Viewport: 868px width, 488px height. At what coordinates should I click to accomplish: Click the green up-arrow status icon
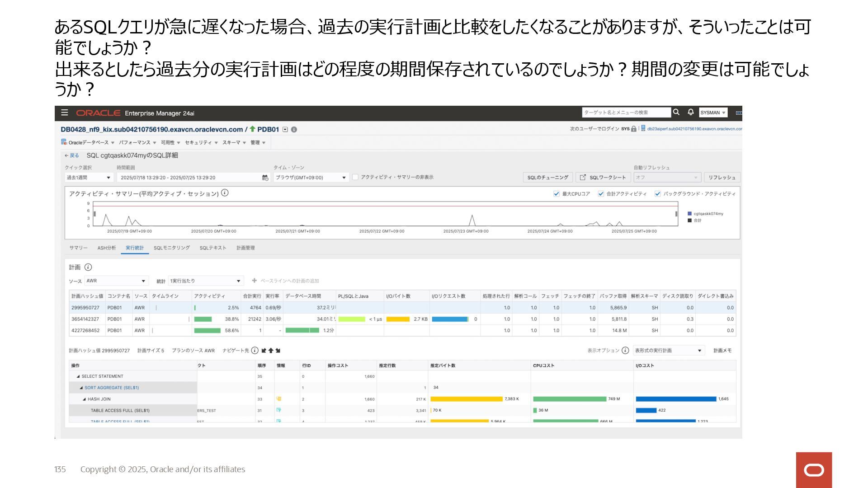click(252, 129)
